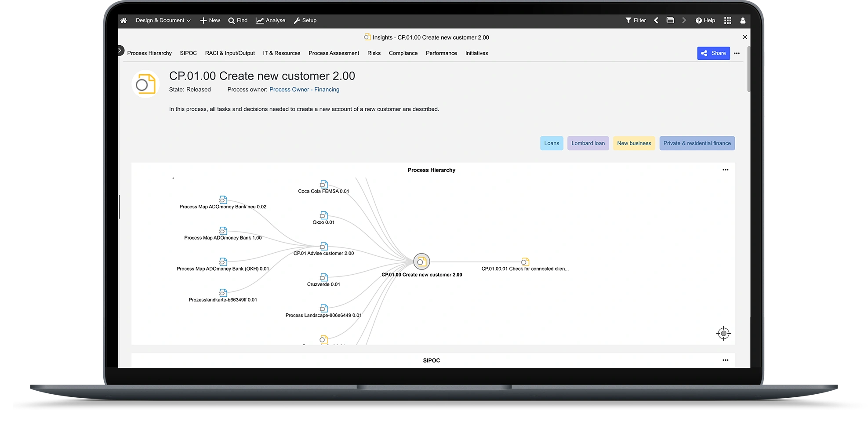The height and width of the screenshot is (425, 868).
Task: Navigate back with left chevron
Action: point(656,20)
